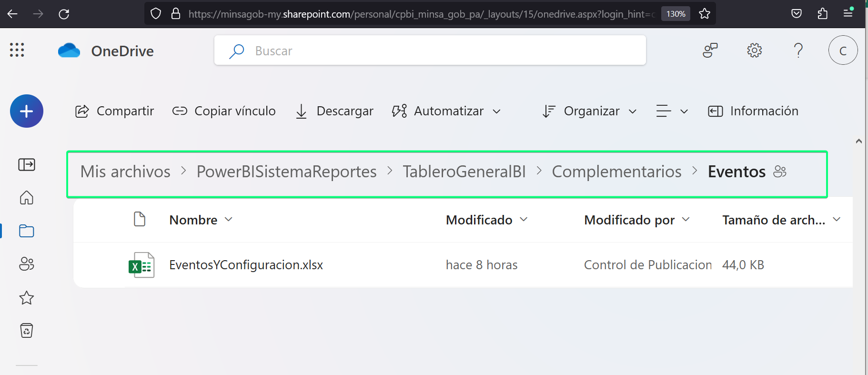Click the tracking protection shield icon
The height and width of the screenshot is (375, 868).
(156, 14)
